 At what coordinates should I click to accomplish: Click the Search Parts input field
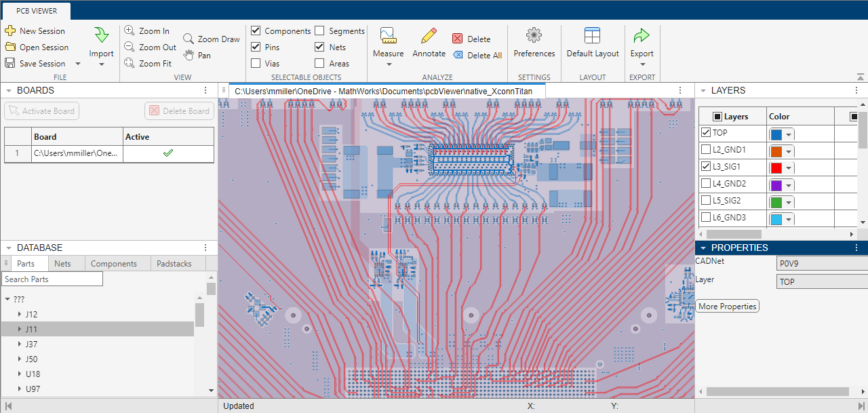[x=52, y=279]
